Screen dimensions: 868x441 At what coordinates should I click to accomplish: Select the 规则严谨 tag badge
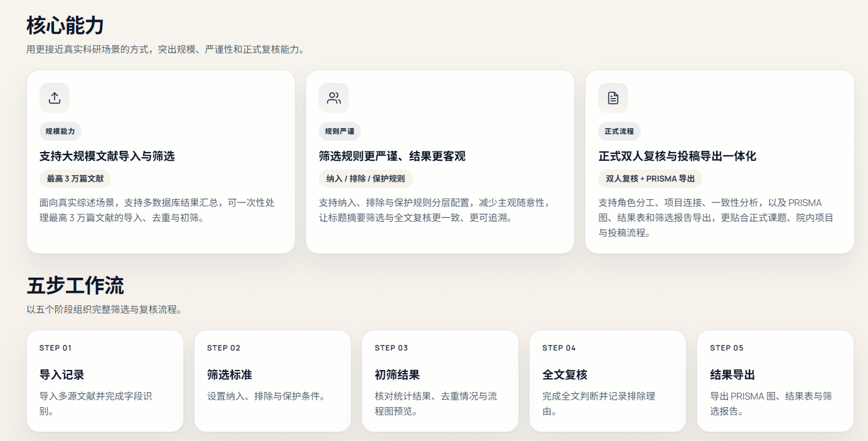coord(340,131)
